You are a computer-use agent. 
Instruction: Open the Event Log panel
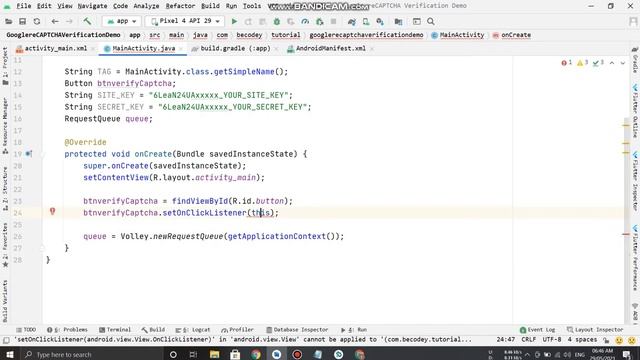(x=538, y=329)
